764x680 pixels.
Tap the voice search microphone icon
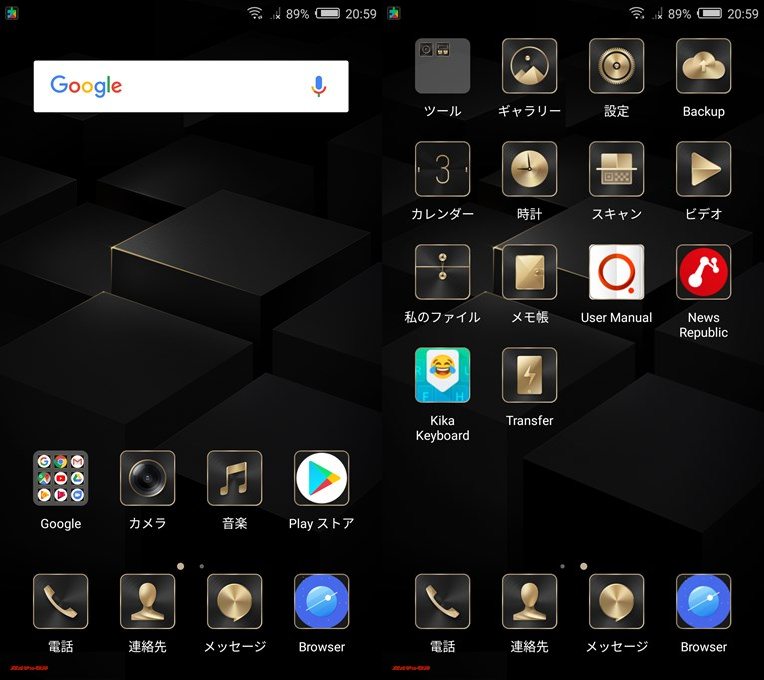click(x=319, y=86)
